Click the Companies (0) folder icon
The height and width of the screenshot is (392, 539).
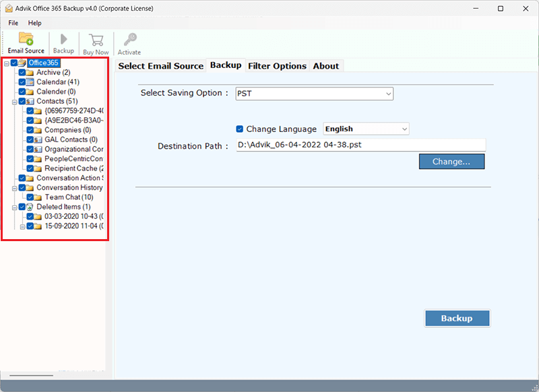click(38, 130)
